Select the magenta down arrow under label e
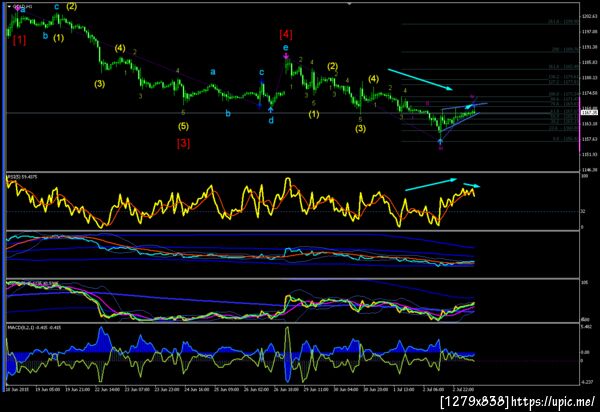 coord(286,57)
